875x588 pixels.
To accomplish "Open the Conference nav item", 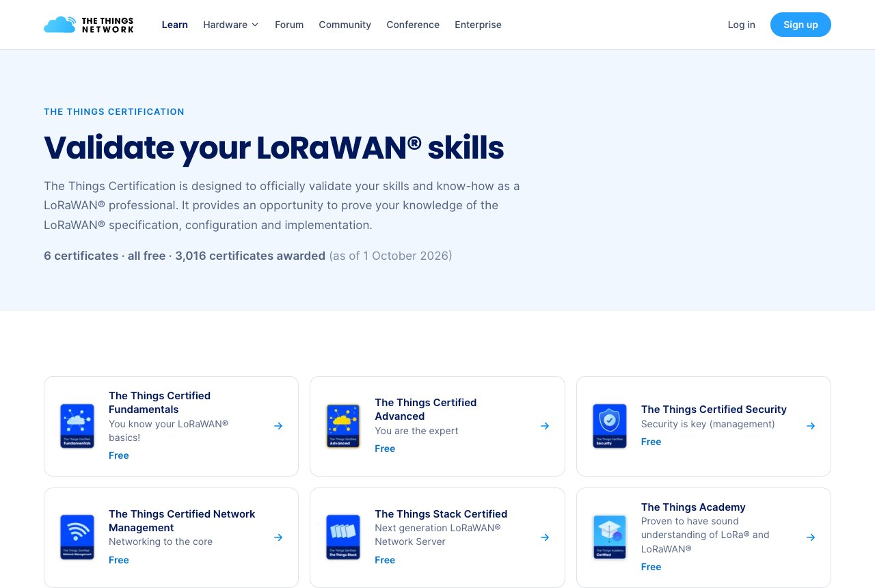I will [413, 25].
